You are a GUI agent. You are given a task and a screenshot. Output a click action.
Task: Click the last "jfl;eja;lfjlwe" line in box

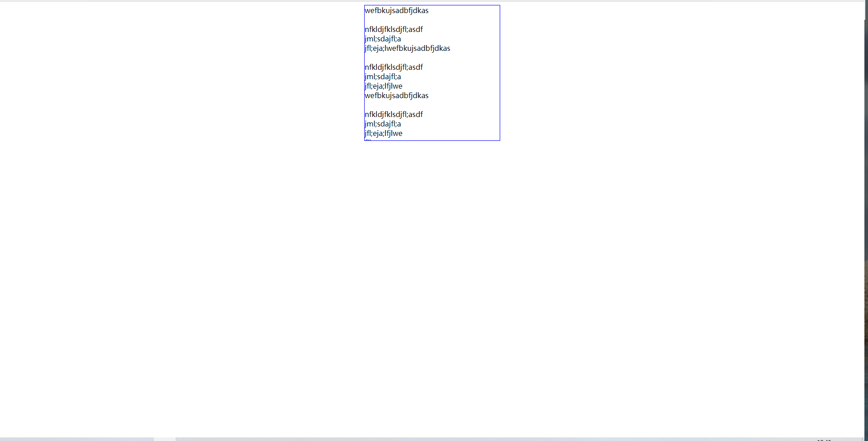(384, 133)
